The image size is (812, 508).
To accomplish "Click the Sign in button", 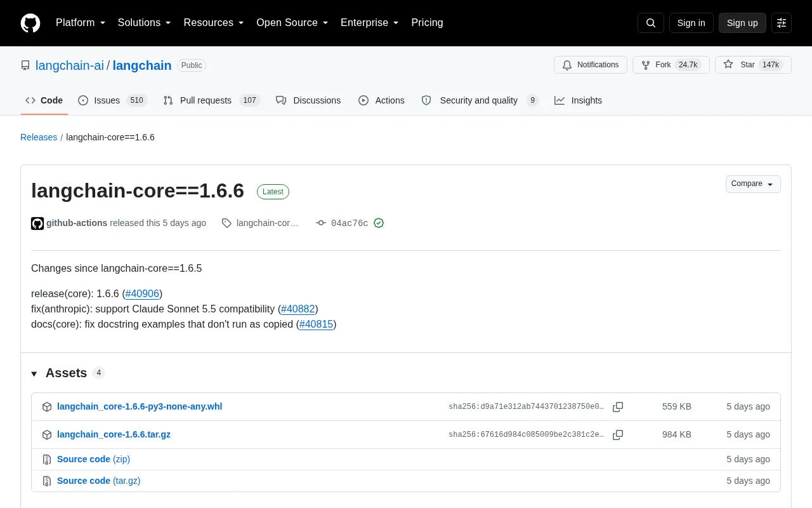I will pos(691,23).
